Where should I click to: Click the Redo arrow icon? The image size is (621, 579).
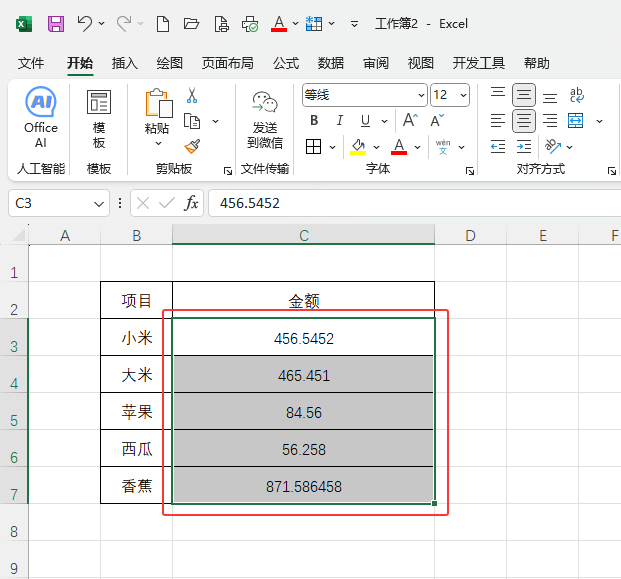(124, 24)
